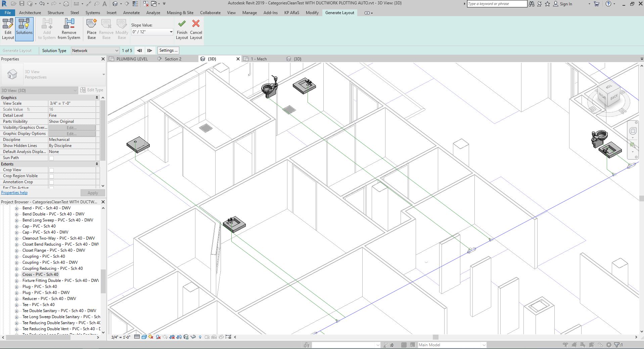The image size is (644, 349).
Task: Click the Finish Layout button
Action: point(182,30)
